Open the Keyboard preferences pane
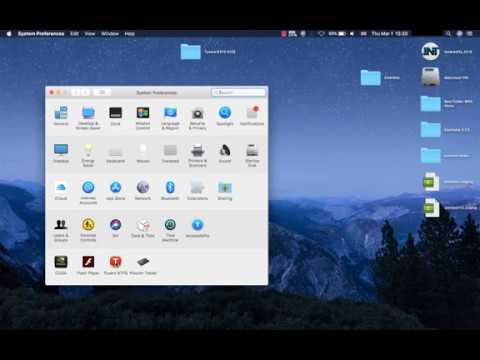480x360 pixels. click(x=115, y=153)
